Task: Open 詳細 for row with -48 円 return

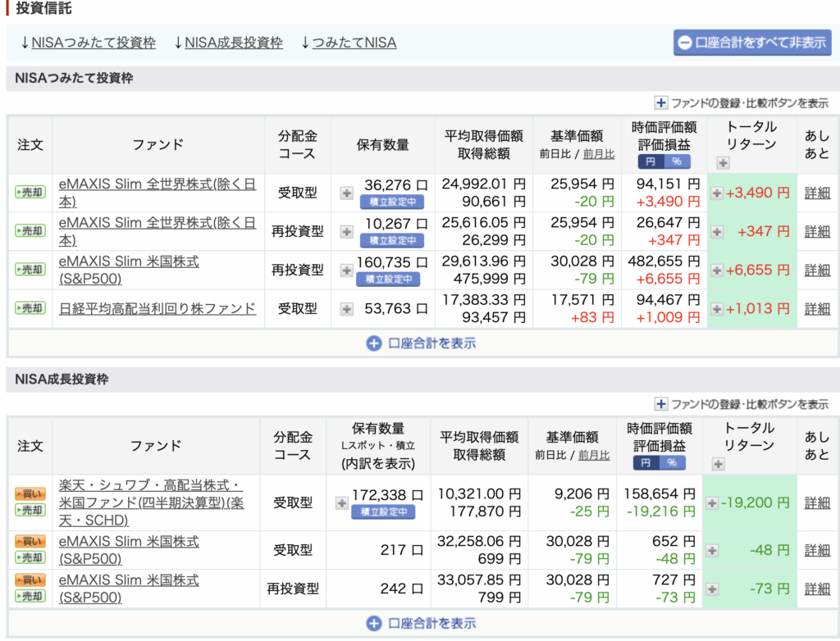Action: tap(817, 550)
